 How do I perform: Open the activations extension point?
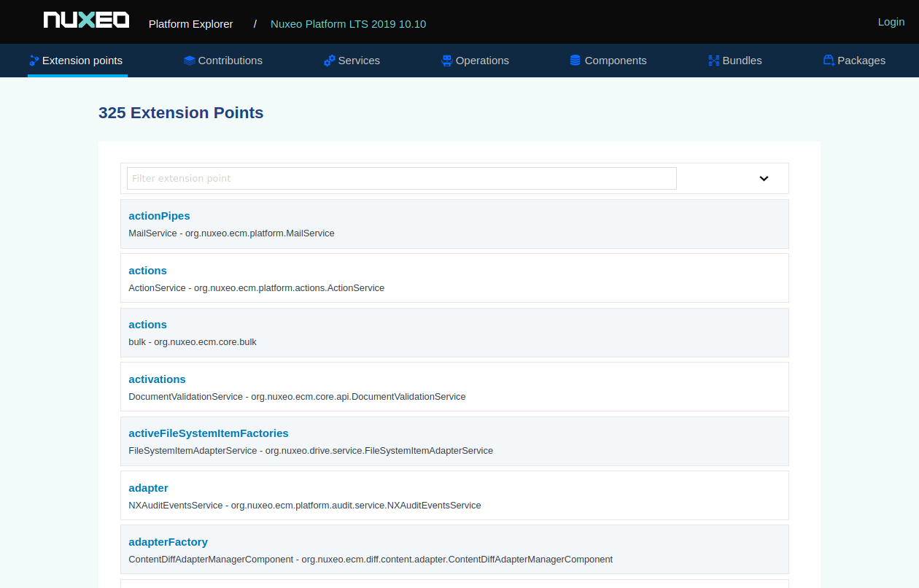[x=157, y=379]
